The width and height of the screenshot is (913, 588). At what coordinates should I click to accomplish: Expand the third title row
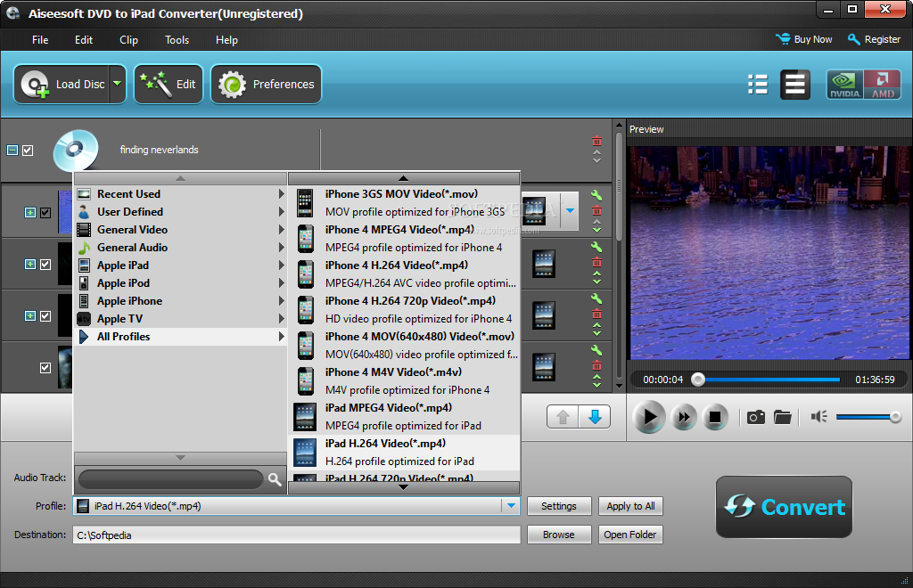coord(30,315)
